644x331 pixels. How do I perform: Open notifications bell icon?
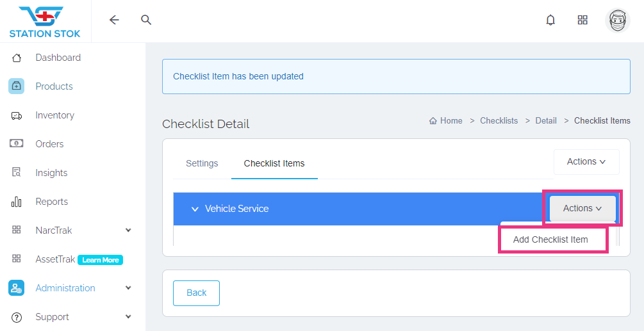coord(550,20)
